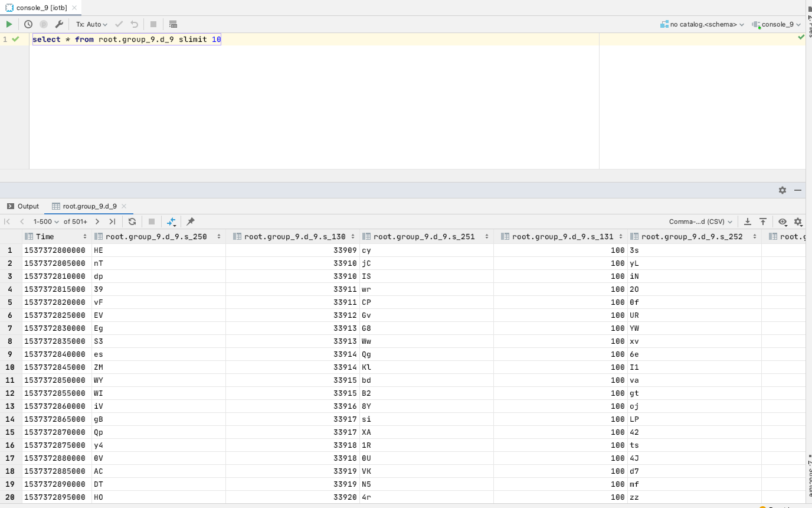Viewport: 812px width, 508px height.
Task: Click the root.group_9.d_9.s_252 column header
Action: (x=695, y=236)
